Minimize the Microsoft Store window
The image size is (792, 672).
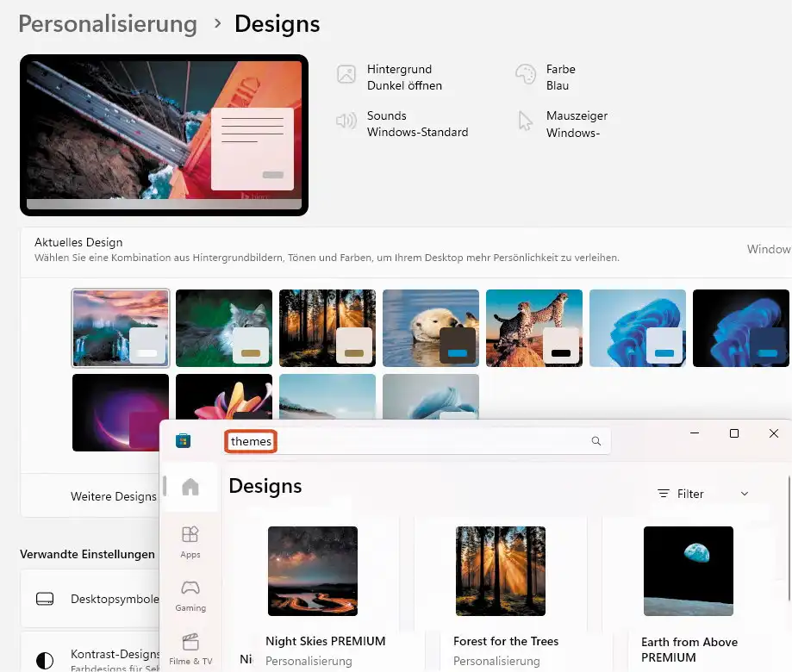coord(695,433)
